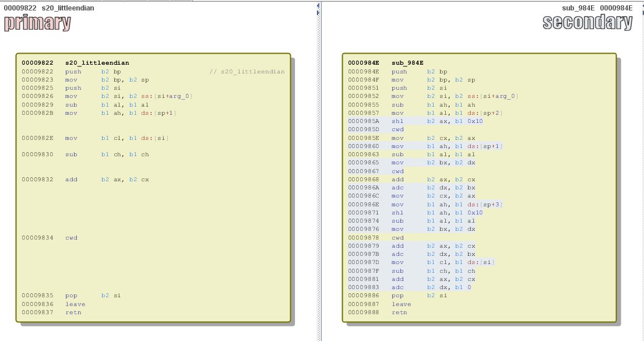Select secondary 'sub al, al' line at 00009863
644x341 pixels.
[411, 154]
